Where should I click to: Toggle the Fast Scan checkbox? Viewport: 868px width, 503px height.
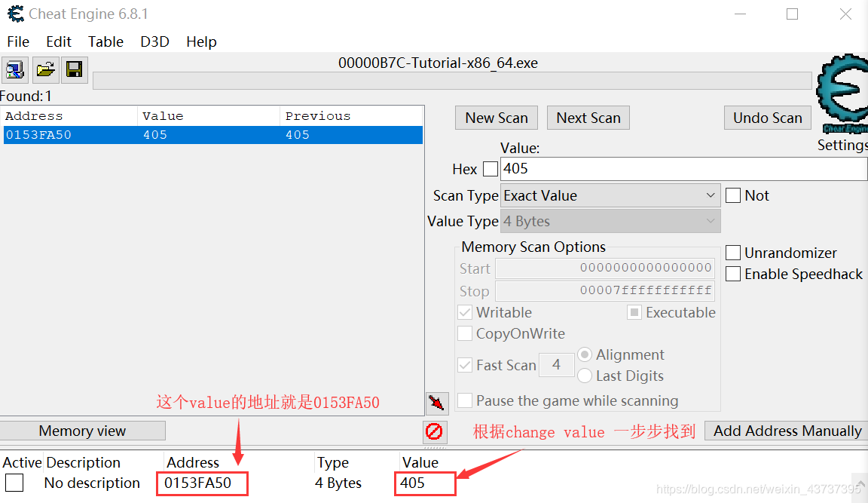(465, 365)
